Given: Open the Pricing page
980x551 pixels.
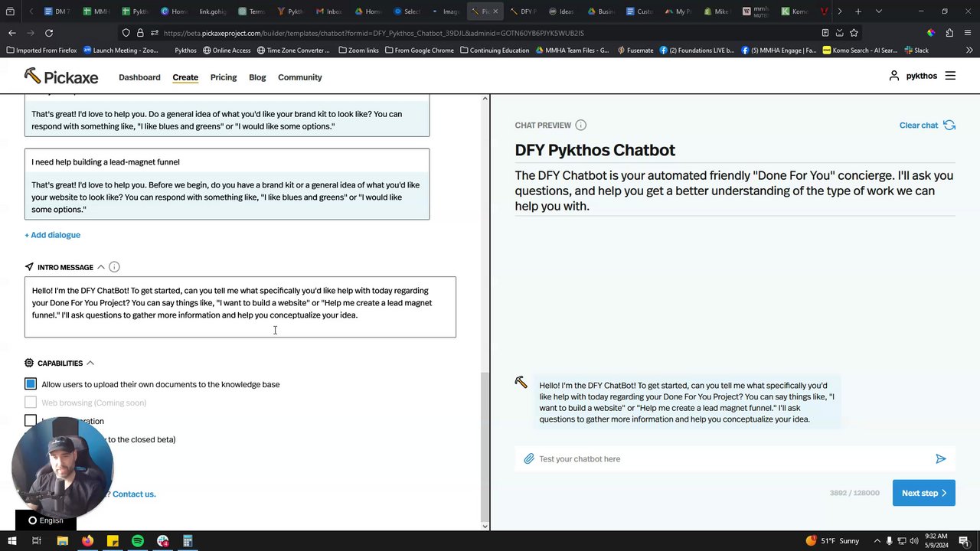Looking at the screenshot, I should [224, 77].
